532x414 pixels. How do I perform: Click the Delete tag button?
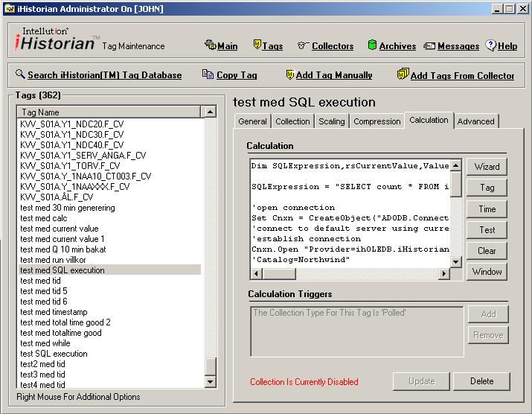[481, 381]
